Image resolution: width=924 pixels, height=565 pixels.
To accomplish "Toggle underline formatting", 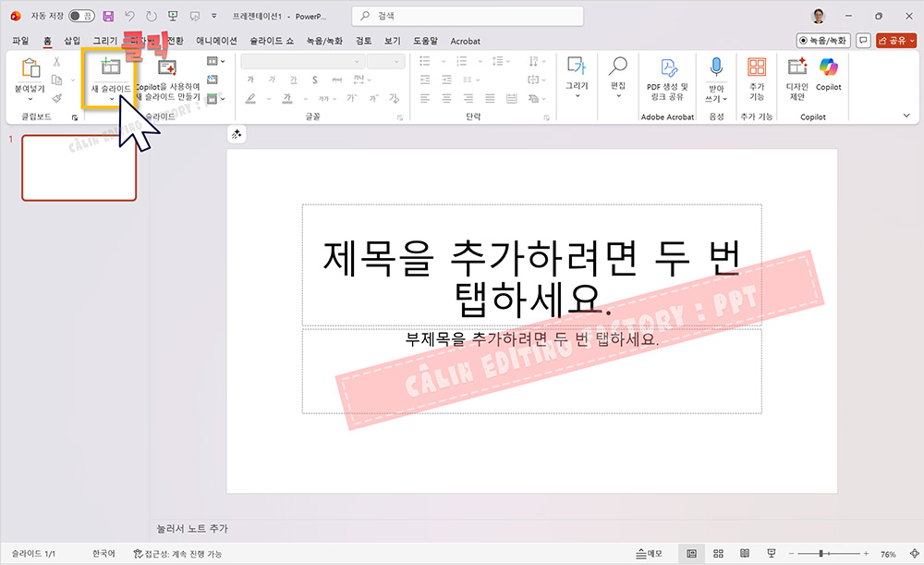I will point(295,80).
